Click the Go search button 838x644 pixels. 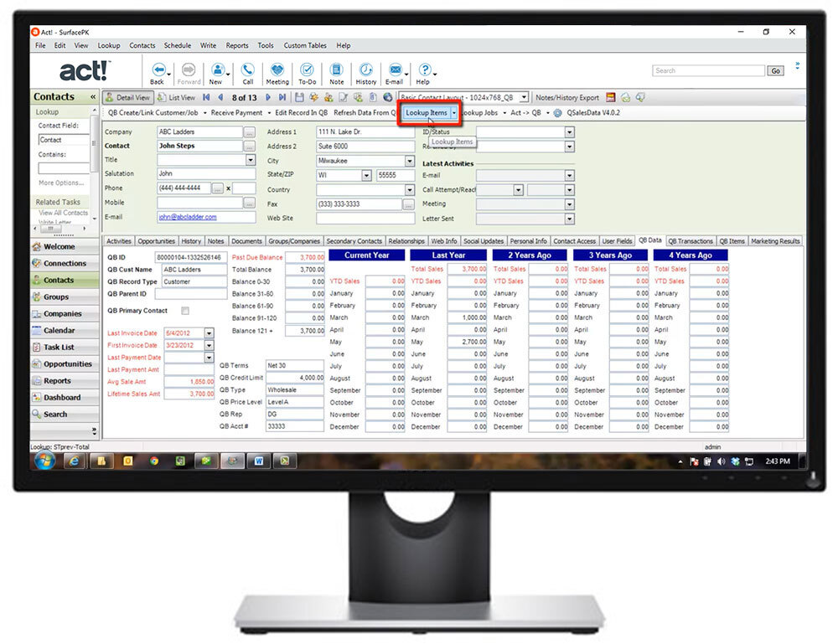[775, 70]
